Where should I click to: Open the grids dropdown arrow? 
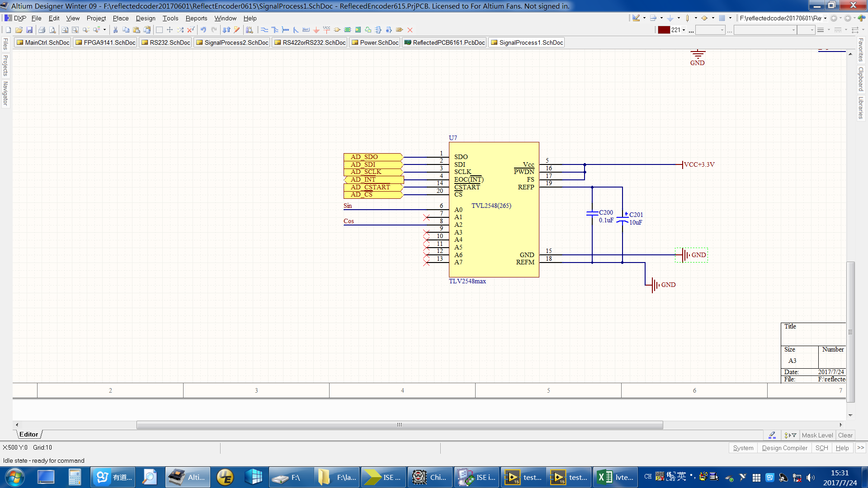click(x=730, y=19)
